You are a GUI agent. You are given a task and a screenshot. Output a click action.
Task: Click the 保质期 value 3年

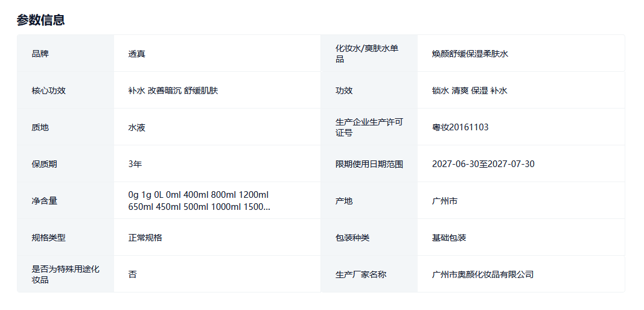point(135,164)
